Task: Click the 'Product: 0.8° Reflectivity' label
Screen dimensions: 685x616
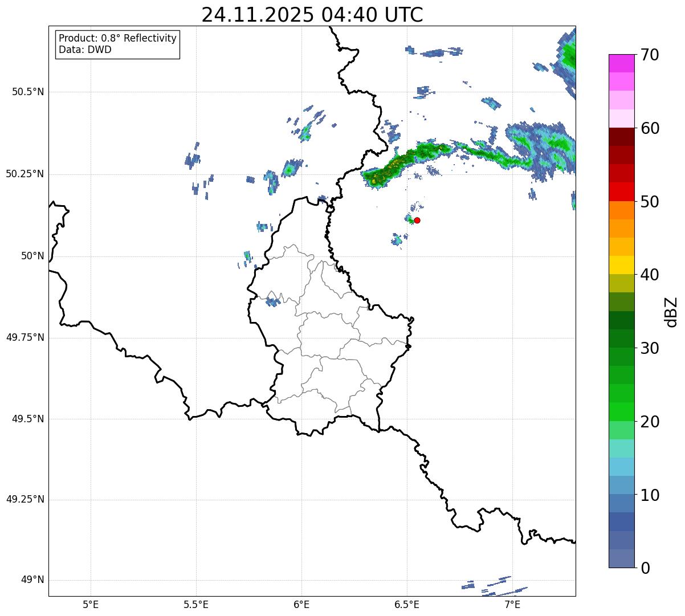Action: coord(118,38)
